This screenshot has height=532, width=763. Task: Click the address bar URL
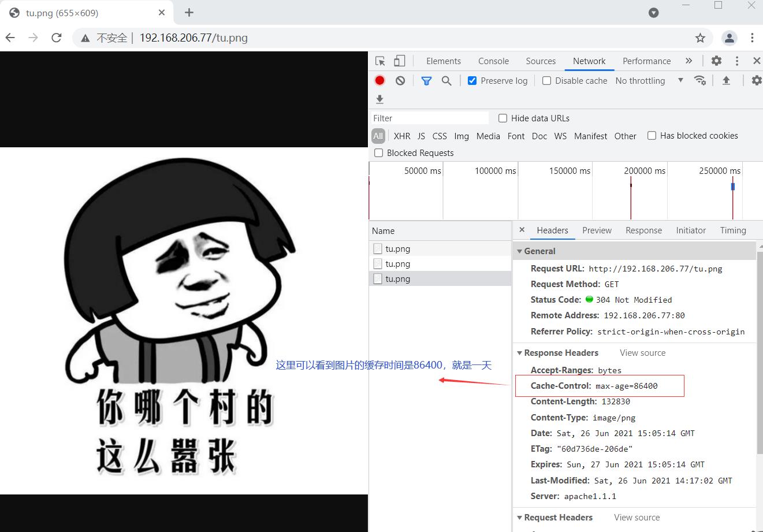(x=193, y=38)
